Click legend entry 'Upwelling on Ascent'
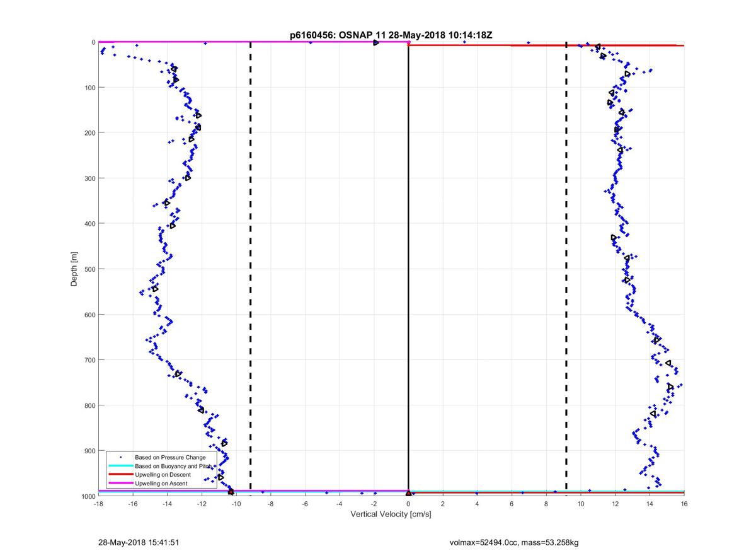 (161, 483)
